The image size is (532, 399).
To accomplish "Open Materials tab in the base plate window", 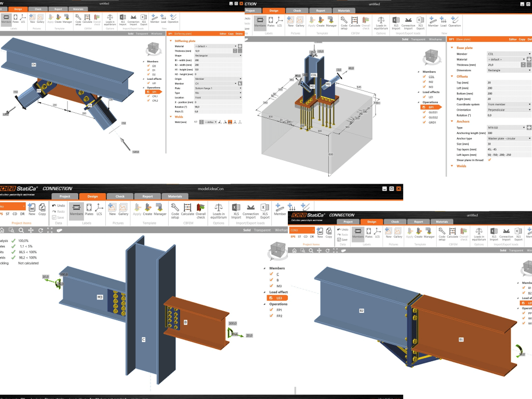I will pyautogui.click(x=344, y=11).
